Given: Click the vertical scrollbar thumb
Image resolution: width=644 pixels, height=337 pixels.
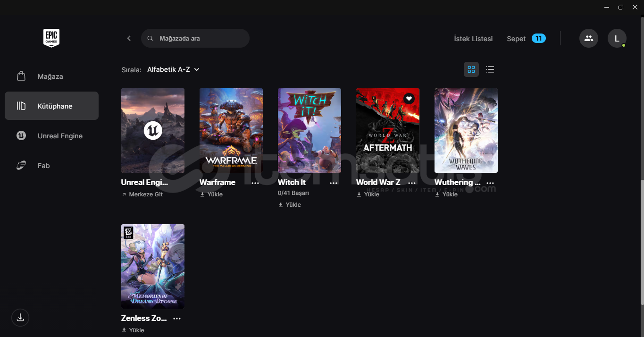Looking at the screenshot, I should tap(642, 243).
